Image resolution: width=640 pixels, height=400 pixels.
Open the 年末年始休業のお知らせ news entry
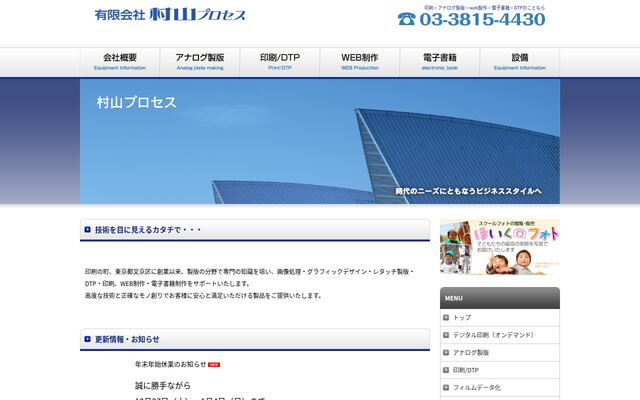[x=171, y=364]
